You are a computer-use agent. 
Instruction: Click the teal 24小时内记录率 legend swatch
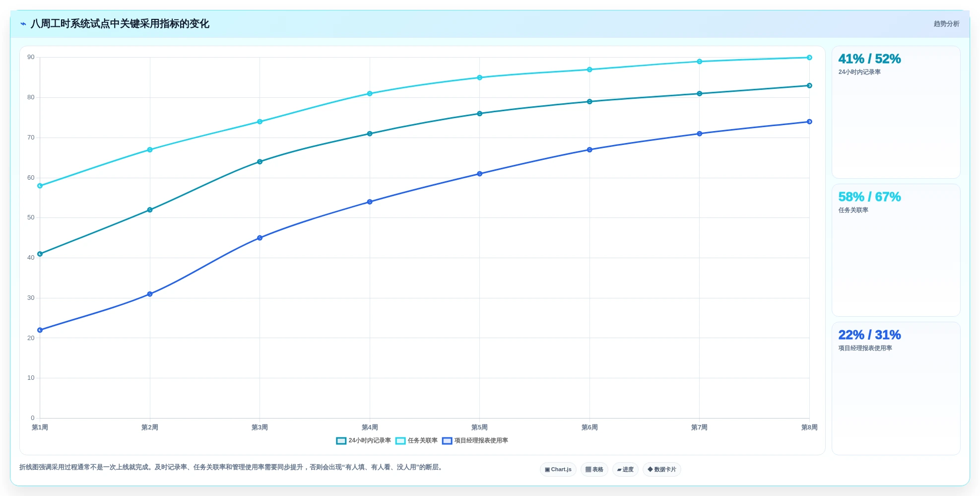pyautogui.click(x=341, y=440)
